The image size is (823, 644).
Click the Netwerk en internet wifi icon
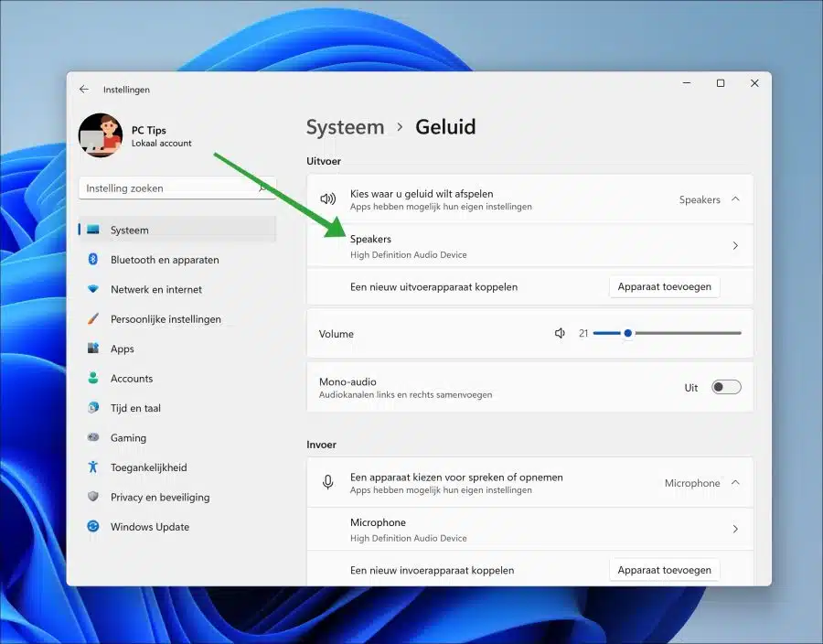93,289
